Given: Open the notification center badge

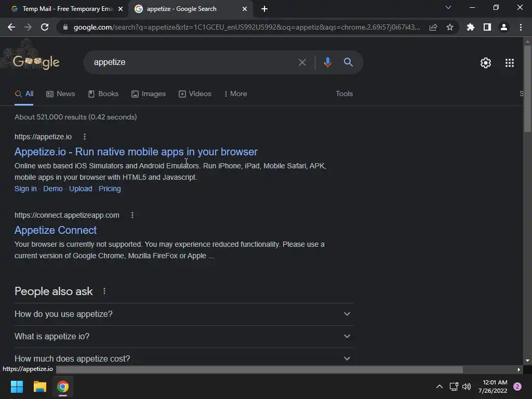Looking at the screenshot, I should [517, 387].
